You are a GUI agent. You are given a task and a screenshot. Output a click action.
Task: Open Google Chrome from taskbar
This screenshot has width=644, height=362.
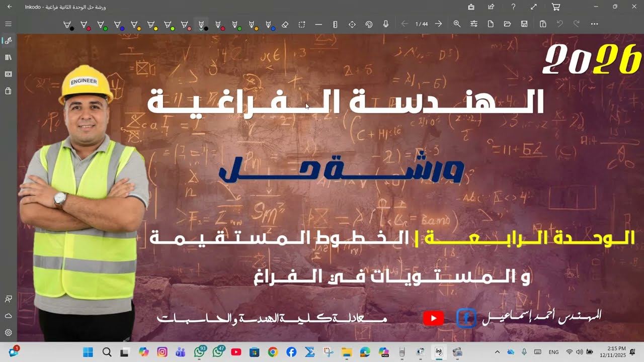273,352
